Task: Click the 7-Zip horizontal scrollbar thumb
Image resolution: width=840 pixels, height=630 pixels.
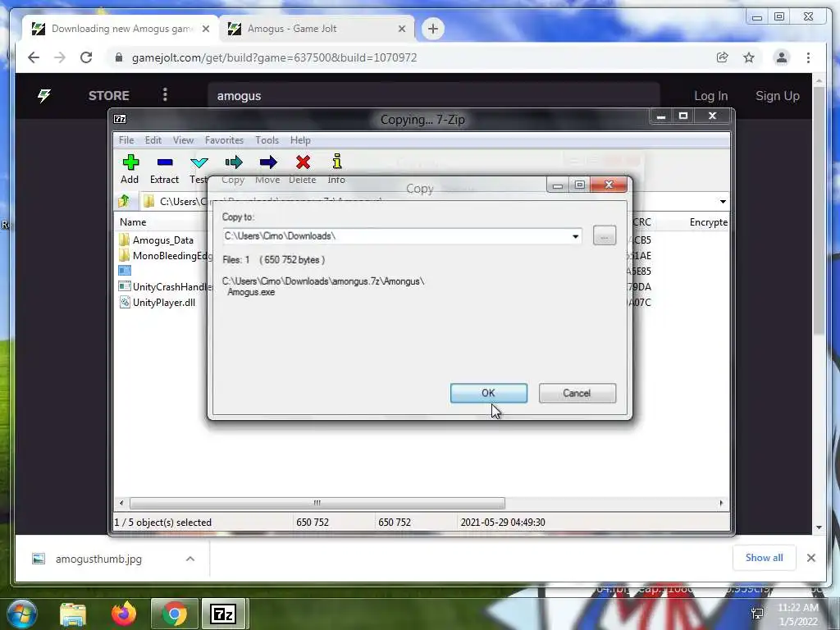Action: tap(317, 503)
